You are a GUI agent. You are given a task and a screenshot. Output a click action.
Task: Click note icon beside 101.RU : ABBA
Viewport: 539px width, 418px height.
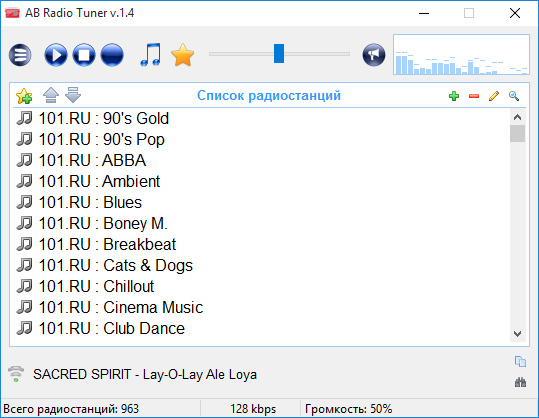(24, 160)
